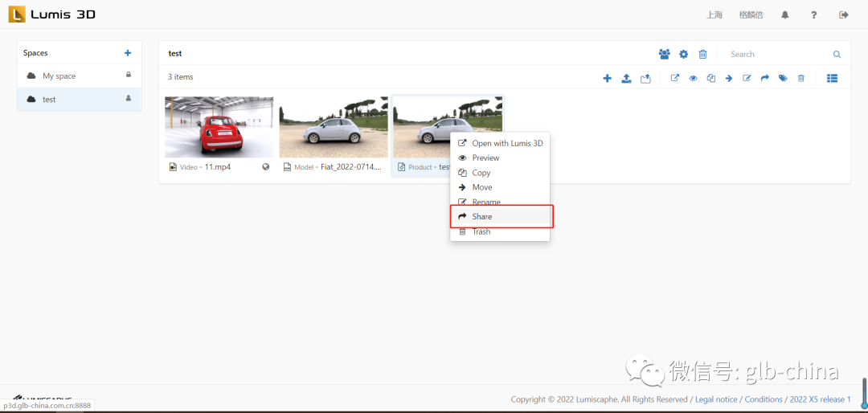Click the Lumis 3D logo
The height and width of the screenshot is (413, 868).
[x=52, y=14]
